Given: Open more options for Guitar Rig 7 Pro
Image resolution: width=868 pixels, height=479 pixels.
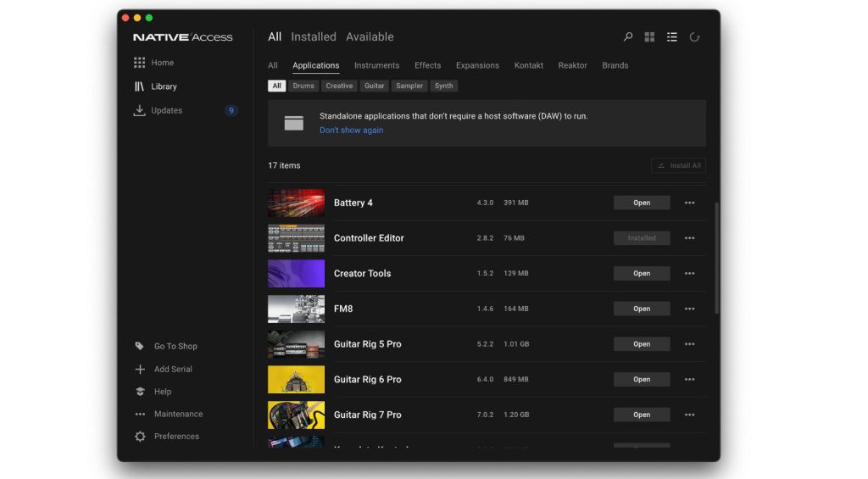Looking at the screenshot, I should coord(689,415).
